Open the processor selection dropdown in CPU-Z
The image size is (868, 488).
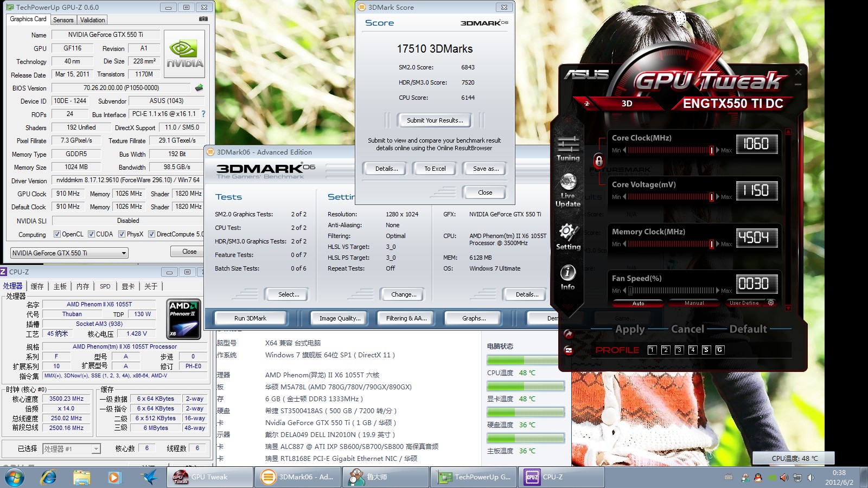click(x=72, y=448)
